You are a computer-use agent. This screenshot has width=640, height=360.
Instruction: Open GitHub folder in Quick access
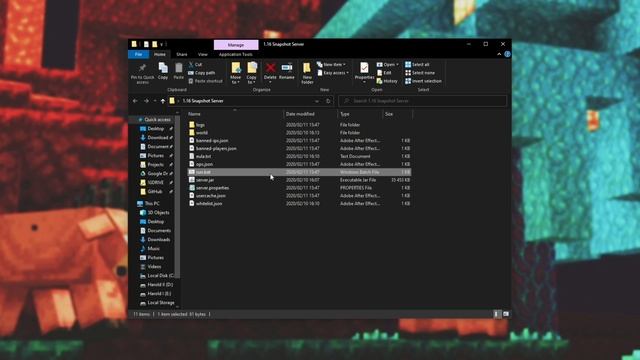(155, 191)
